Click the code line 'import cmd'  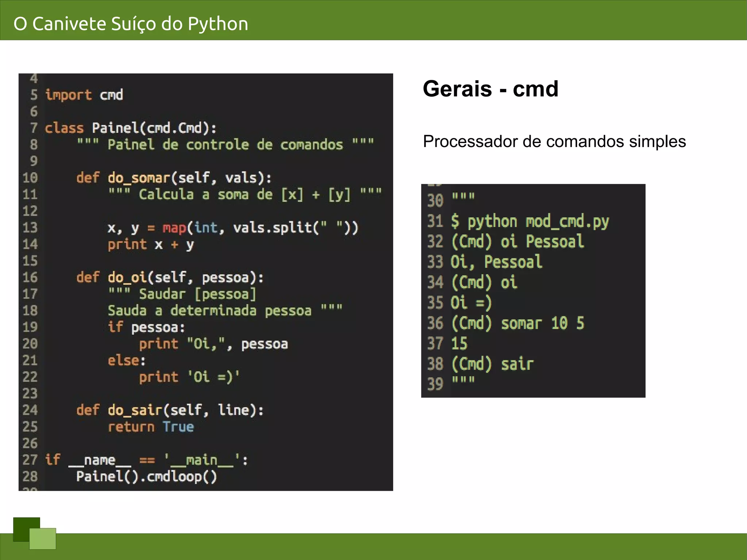tap(84, 95)
